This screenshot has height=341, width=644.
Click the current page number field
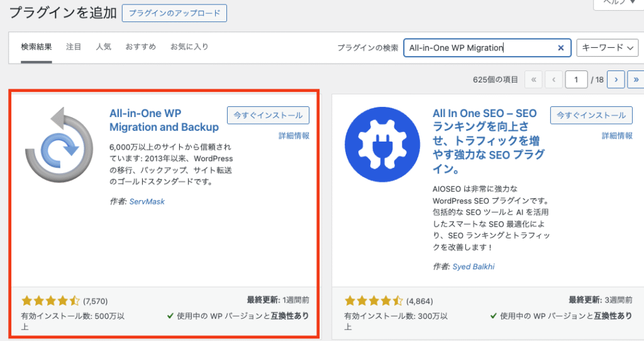point(575,80)
